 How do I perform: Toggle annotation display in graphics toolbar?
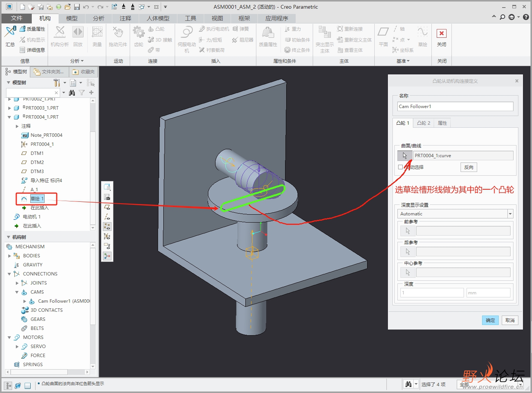pyautogui.click(x=107, y=246)
